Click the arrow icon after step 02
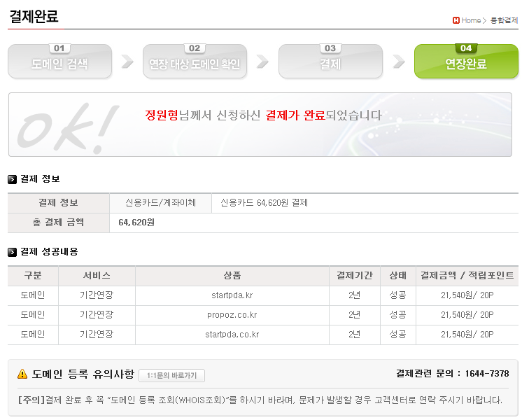Screen dimensions: 522x420 (262, 62)
